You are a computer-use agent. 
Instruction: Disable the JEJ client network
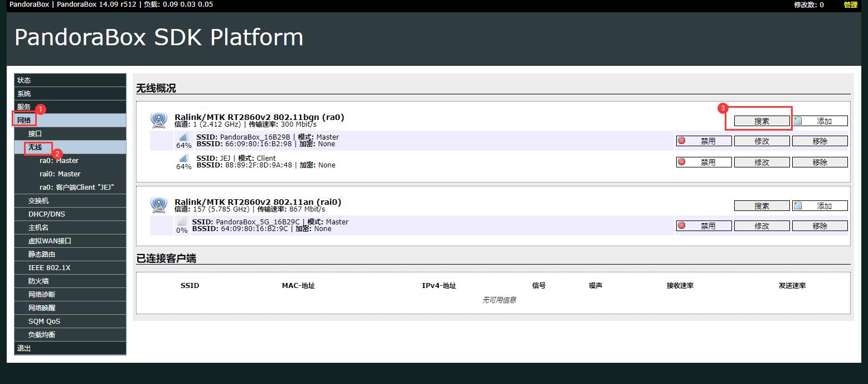(x=704, y=162)
